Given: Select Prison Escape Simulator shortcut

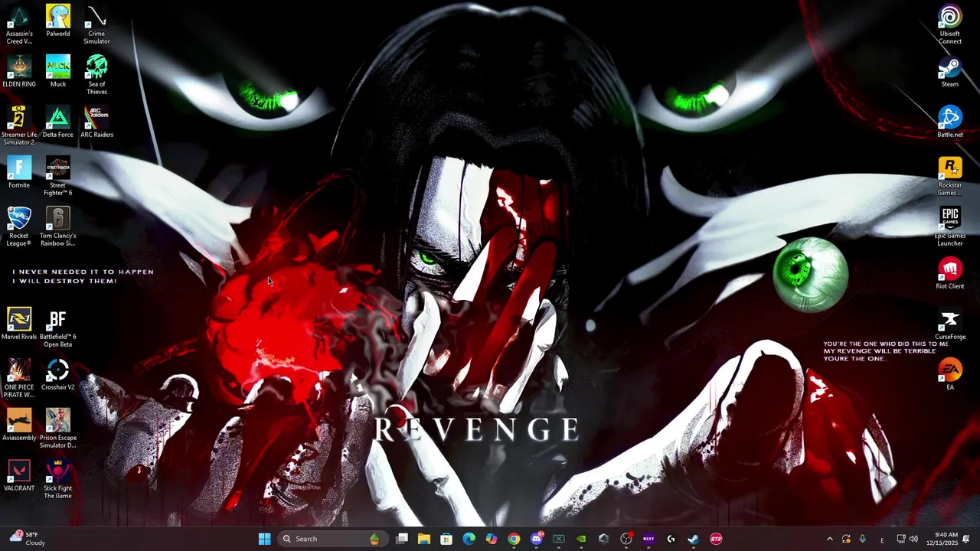Looking at the screenshot, I should tap(58, 429).
